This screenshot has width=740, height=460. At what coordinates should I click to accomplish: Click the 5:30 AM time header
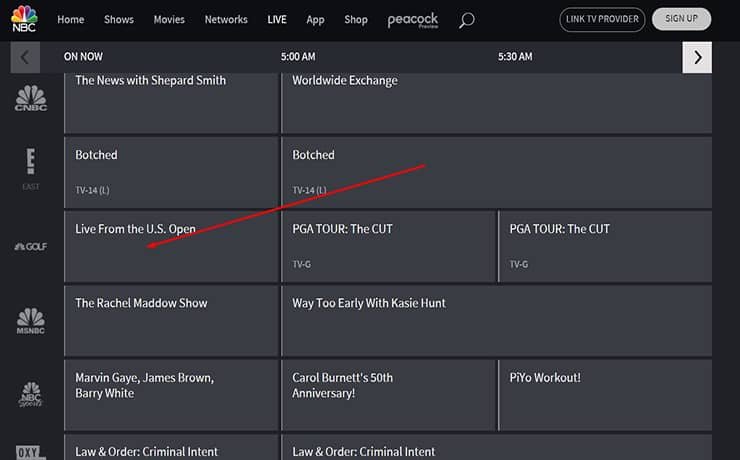point(515,57)
